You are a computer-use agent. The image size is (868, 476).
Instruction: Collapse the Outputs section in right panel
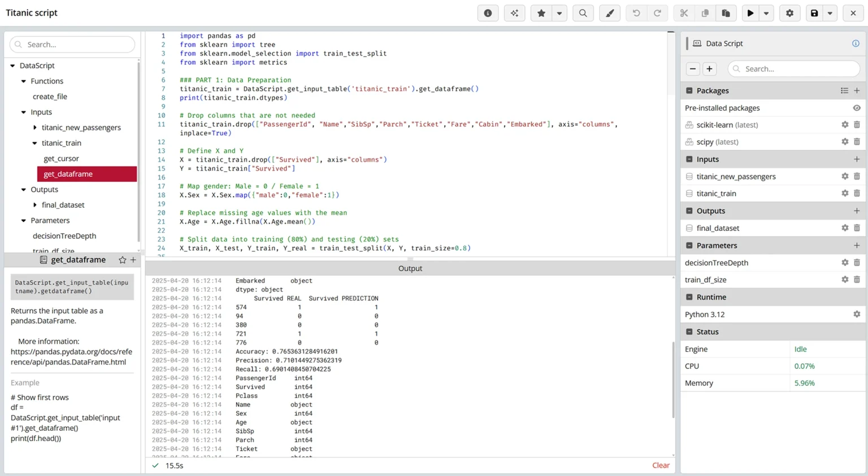[x=689, y=211]
